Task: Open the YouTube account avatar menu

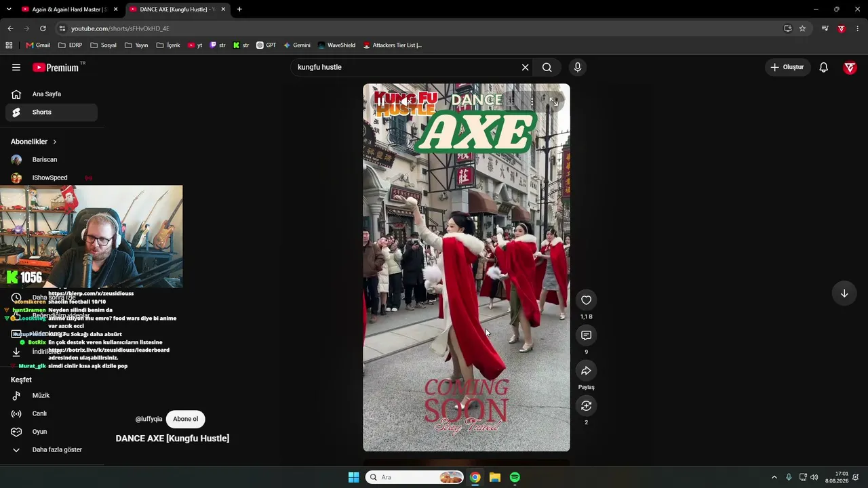Action: (850, 67)
